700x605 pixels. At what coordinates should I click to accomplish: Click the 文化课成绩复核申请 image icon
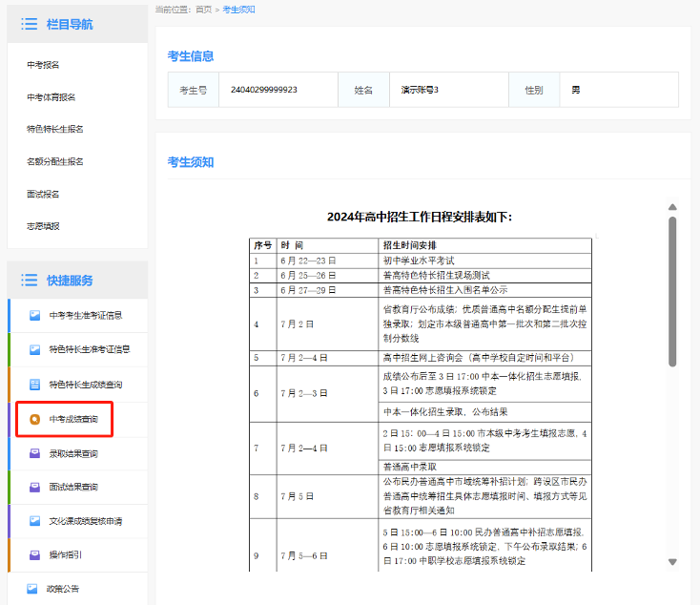click(35, 521)
